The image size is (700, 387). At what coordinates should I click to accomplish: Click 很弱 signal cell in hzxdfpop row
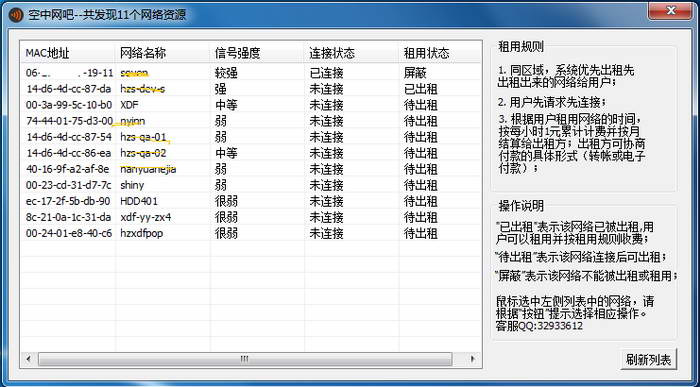tap(226, 233)
